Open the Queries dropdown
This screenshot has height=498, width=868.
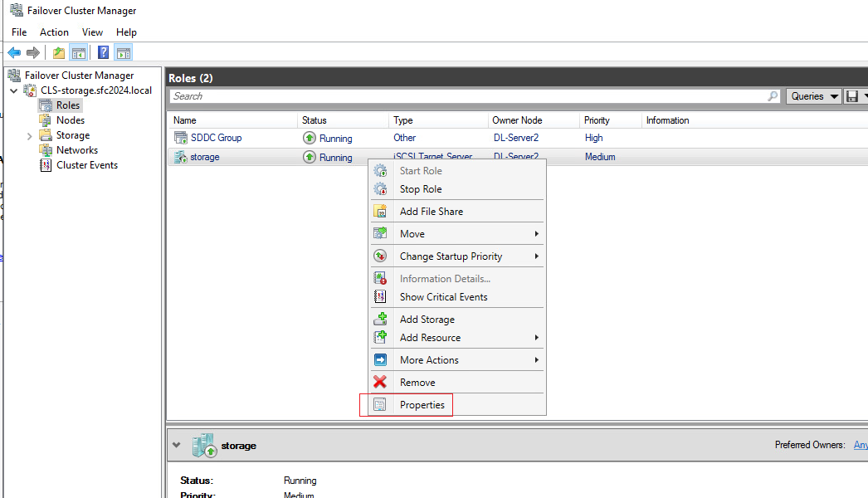[x=814, y=96]
